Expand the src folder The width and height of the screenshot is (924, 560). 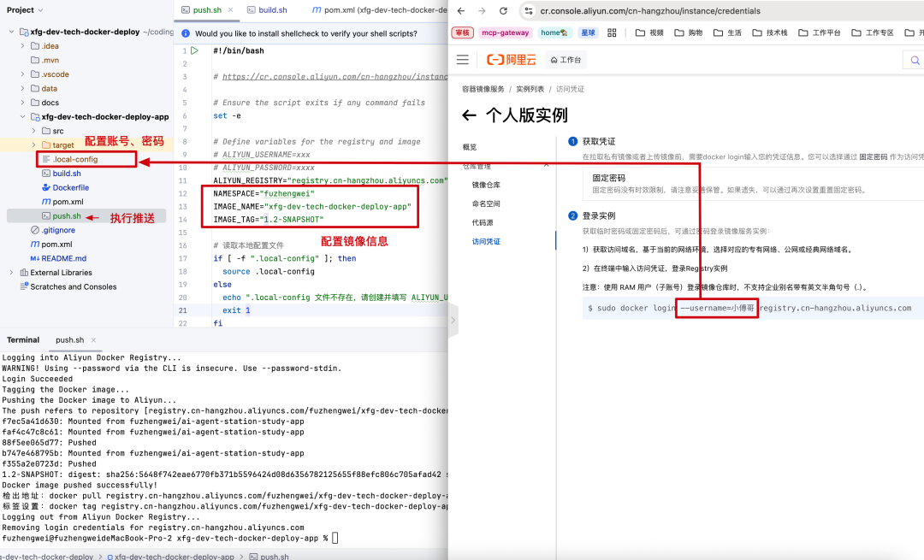(x=33, y=131)
